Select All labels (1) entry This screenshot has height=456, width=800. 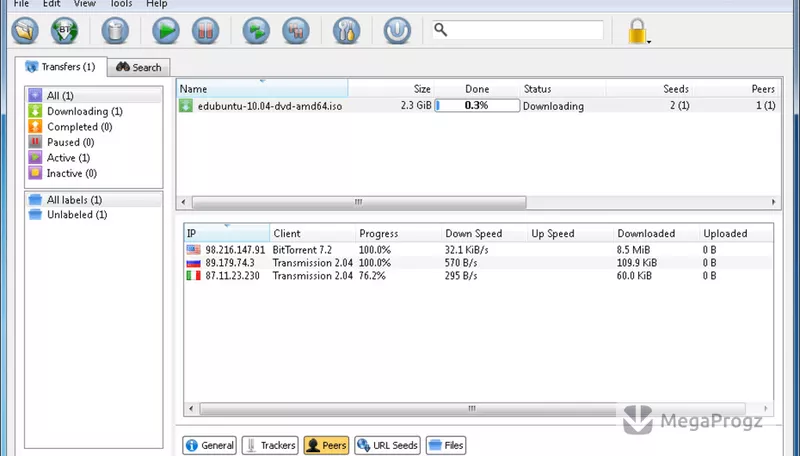point(94,200)
